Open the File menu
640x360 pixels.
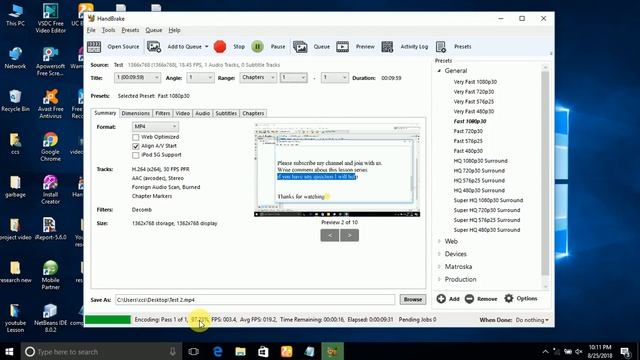pyautogui.click(x=91, y=30)
